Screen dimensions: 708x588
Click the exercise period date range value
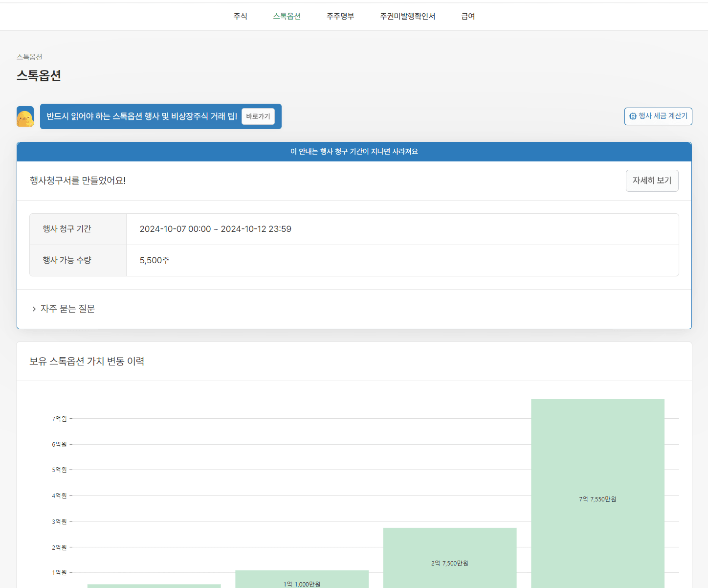pyautogui.click(x=216, y=229)
